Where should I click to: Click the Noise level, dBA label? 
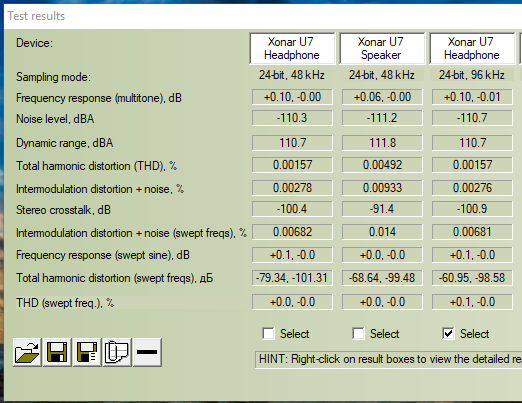(55, 119)
